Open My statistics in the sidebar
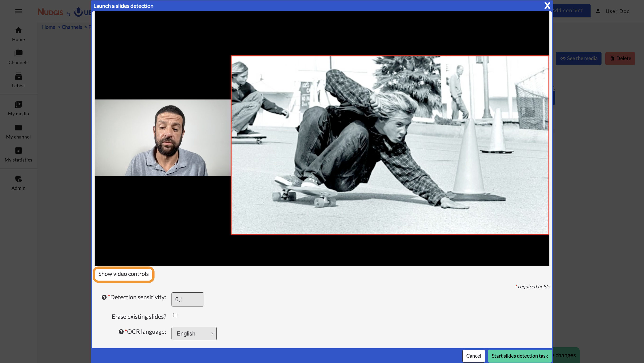 pyautogui.click(x=19, y=155)
